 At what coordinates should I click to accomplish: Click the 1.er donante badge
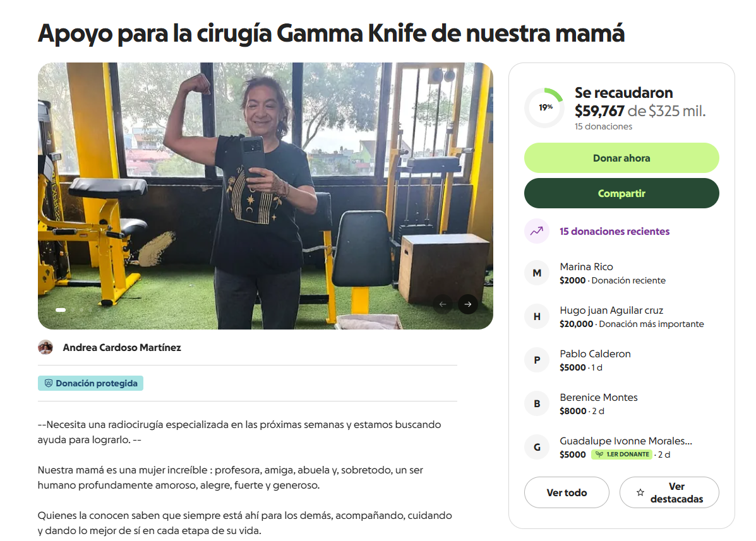coord(621,455)
